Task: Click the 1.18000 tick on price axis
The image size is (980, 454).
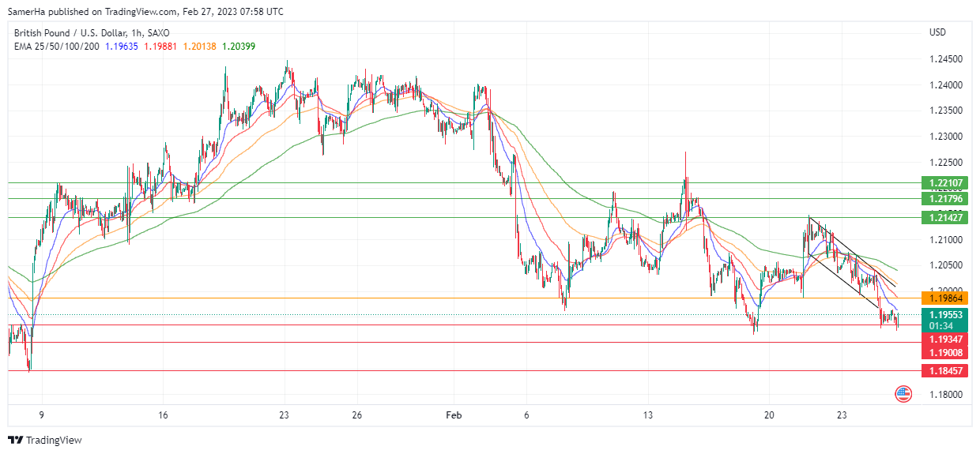Action: (945, 395)
